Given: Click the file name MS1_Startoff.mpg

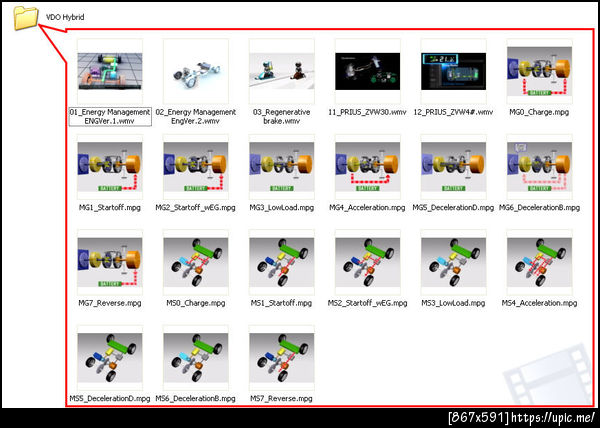Looking at the screenshot, I should [x=282, y=303].
